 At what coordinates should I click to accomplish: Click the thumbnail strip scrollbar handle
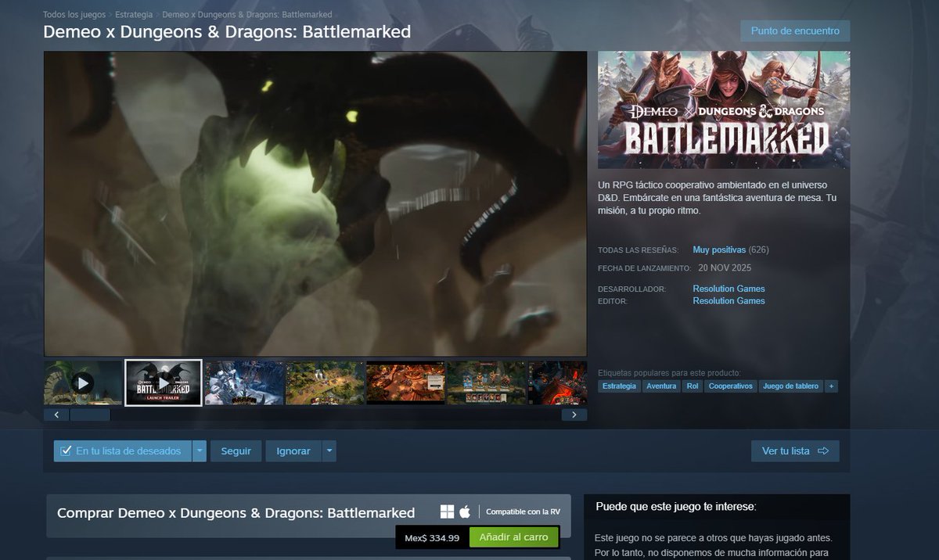tap(90, 415)
